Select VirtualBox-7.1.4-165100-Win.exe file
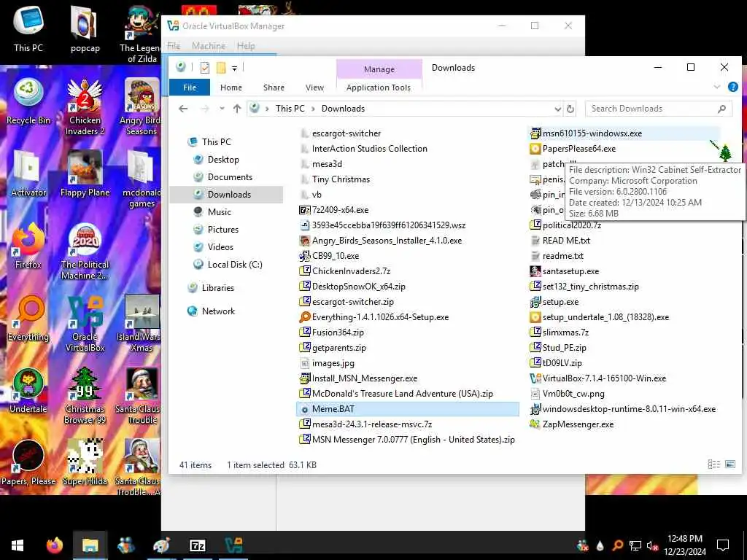 click(x=604, y=378)
